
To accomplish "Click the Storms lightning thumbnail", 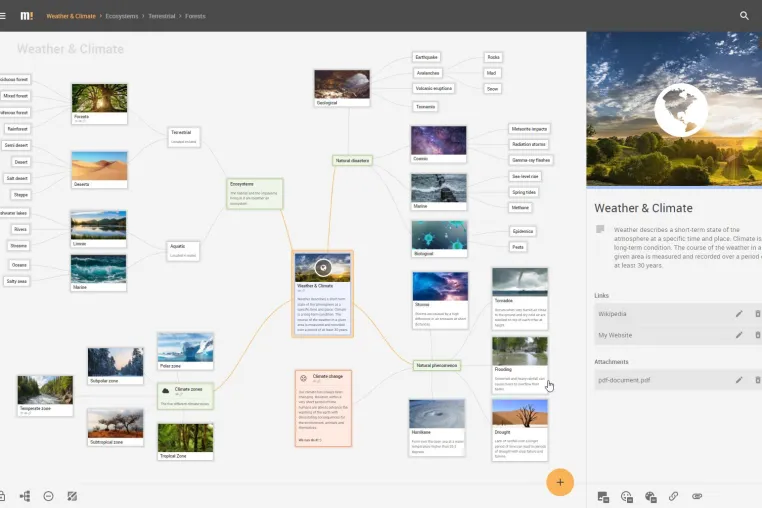I will click(x=440, y=286).
